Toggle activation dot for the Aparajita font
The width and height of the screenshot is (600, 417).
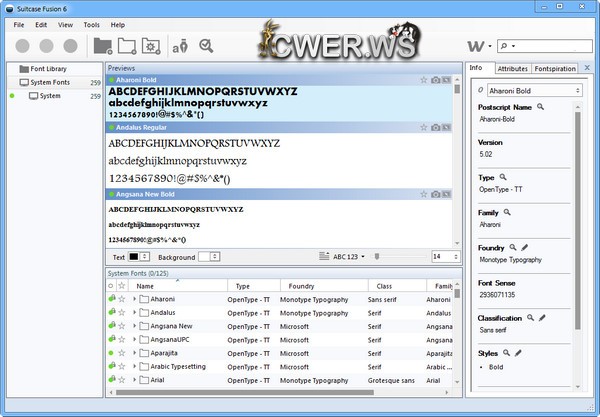(111, 352)
